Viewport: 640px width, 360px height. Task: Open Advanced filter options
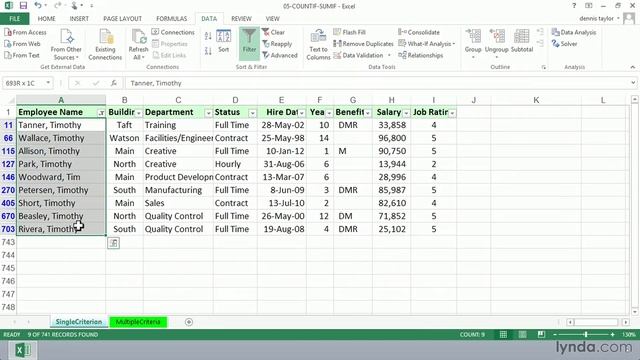pos(280,55)
